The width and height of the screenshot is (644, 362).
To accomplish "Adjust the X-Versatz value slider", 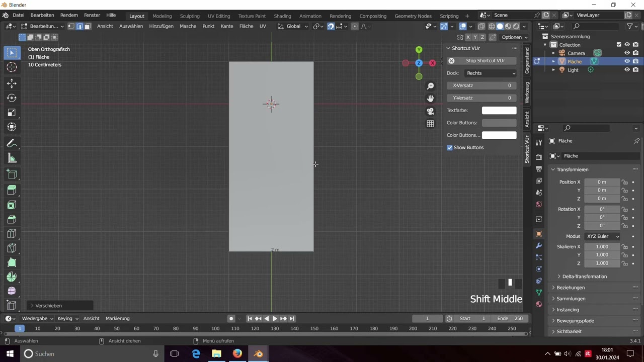I will click(x=481, y=85).
